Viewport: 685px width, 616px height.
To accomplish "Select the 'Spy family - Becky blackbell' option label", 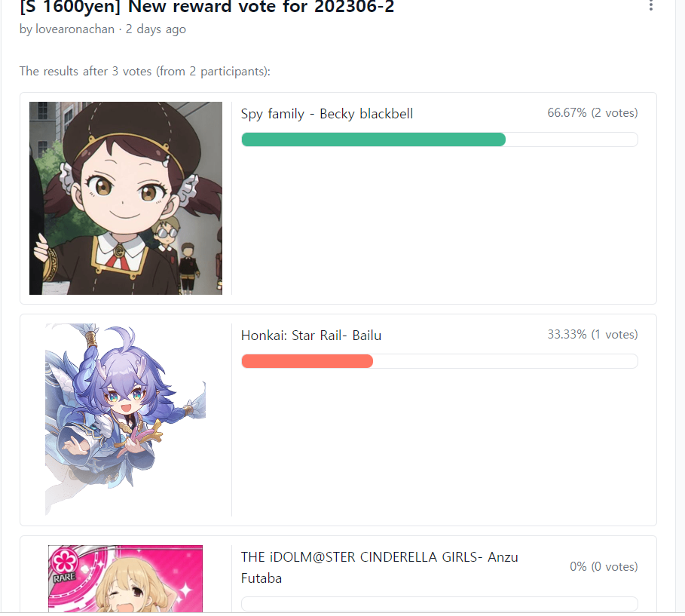I will tap(327, 114).
